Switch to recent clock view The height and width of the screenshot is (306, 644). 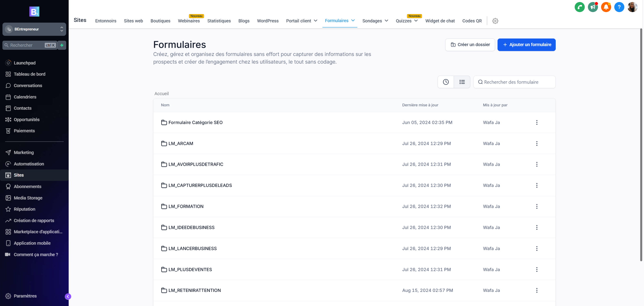coord(446,82)
